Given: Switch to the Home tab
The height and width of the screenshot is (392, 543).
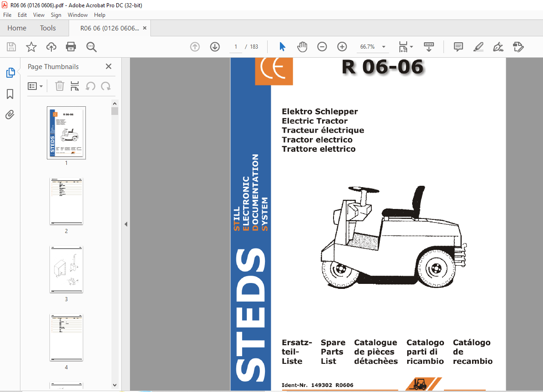Looking at the screenshot, I should pos(17,28).
